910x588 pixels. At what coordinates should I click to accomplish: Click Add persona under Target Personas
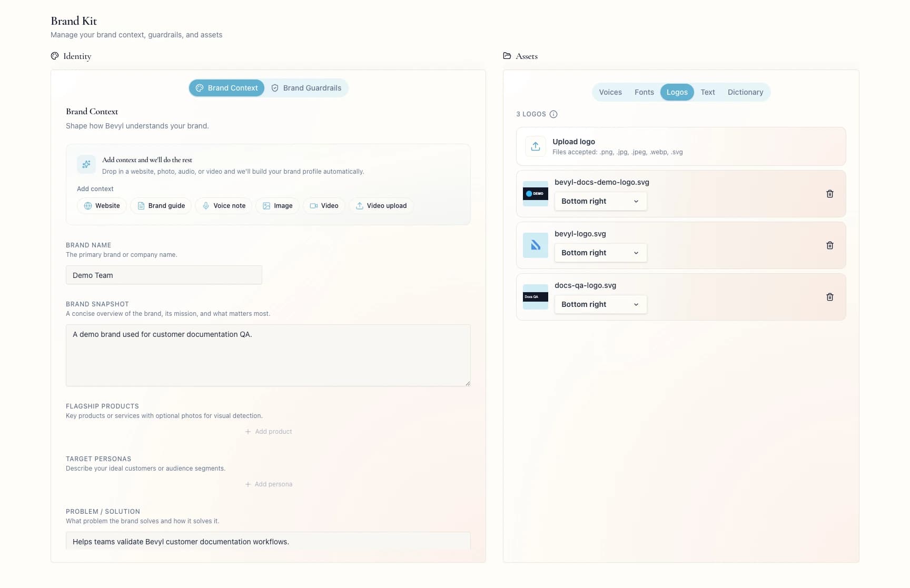(269, 484)
